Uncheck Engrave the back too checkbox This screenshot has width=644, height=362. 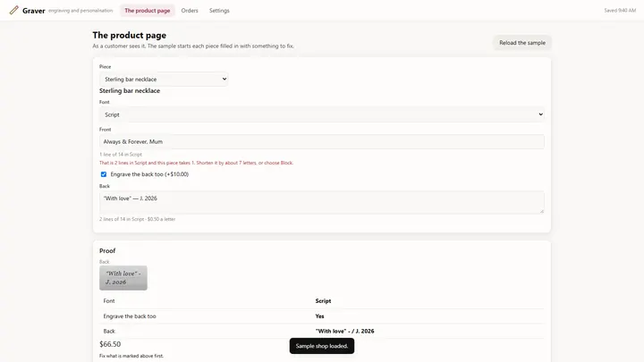(104, 174)
